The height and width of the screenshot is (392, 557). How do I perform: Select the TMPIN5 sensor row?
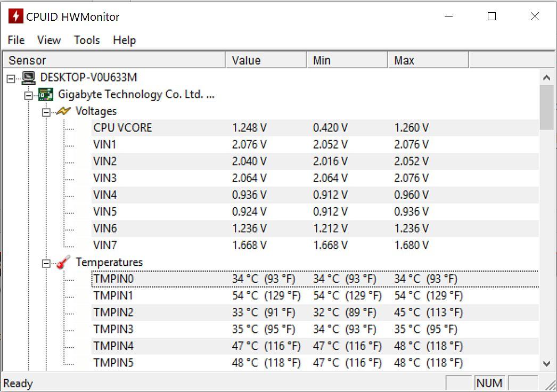pos(315,363)
